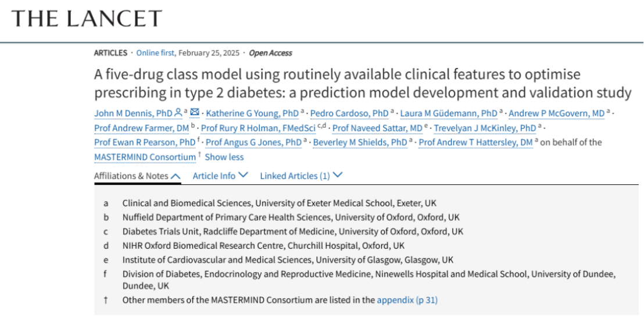Expand the Linked Articles (1) dropdown
644x319 pixels.
point(301,175)
